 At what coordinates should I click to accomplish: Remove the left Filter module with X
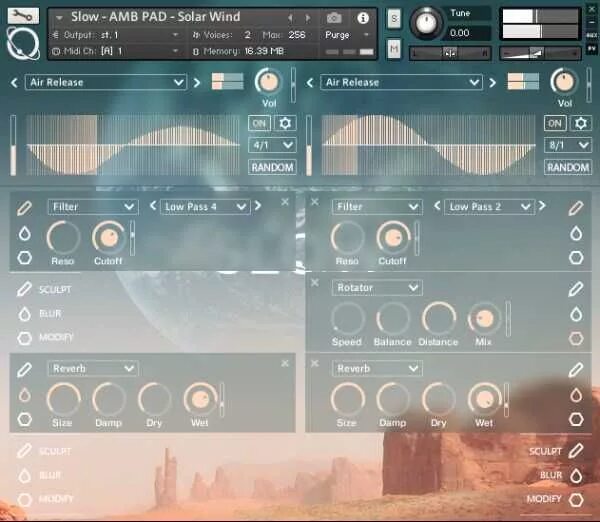click(x=285, y=202)
